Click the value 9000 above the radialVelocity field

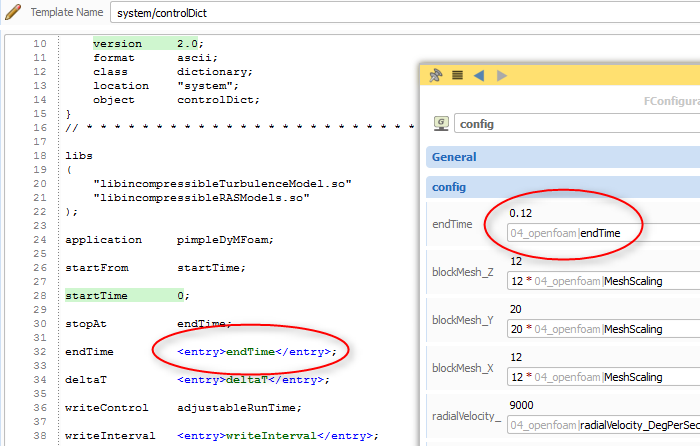click(521, 405)
